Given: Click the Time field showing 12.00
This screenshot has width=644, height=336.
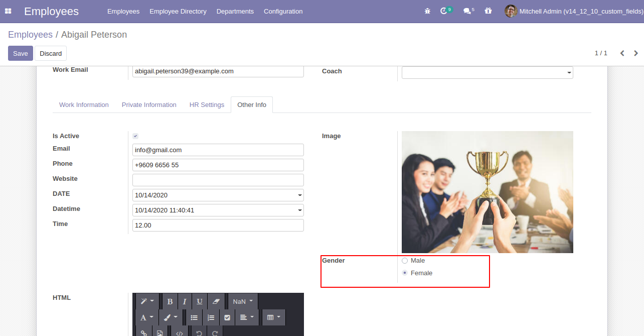Looking at the screenshot, I should point(218,225).
